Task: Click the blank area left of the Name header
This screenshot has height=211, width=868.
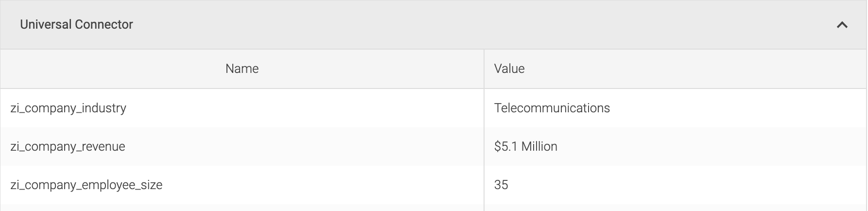Action: tap(113, 69)
